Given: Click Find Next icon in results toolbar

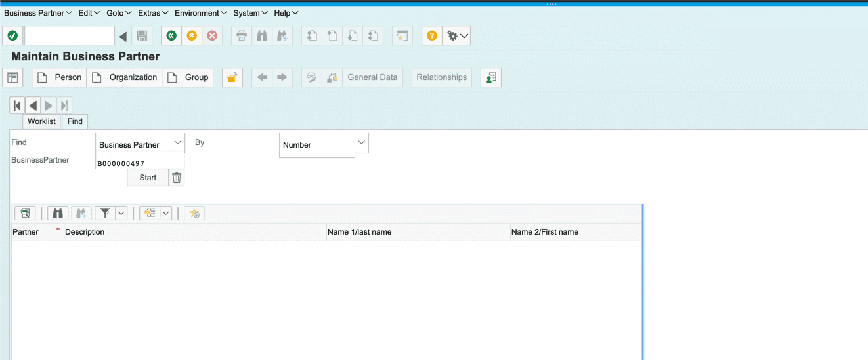Looking at the screenshot, I should point(81,213).
